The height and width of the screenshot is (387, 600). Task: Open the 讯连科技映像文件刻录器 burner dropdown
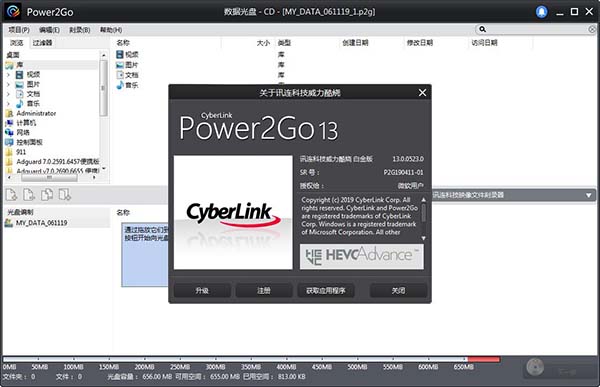(x=589, y=195)
